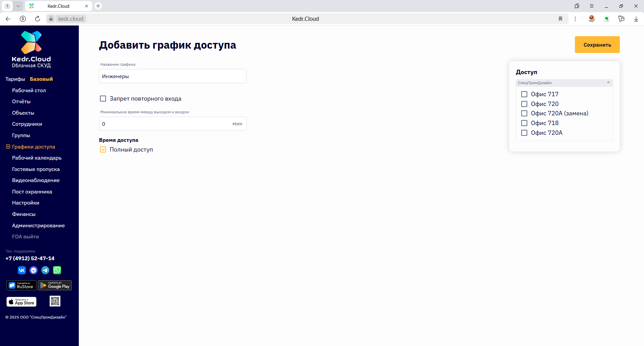
Task: Open Сотрудники menu item
Action: 27,124
